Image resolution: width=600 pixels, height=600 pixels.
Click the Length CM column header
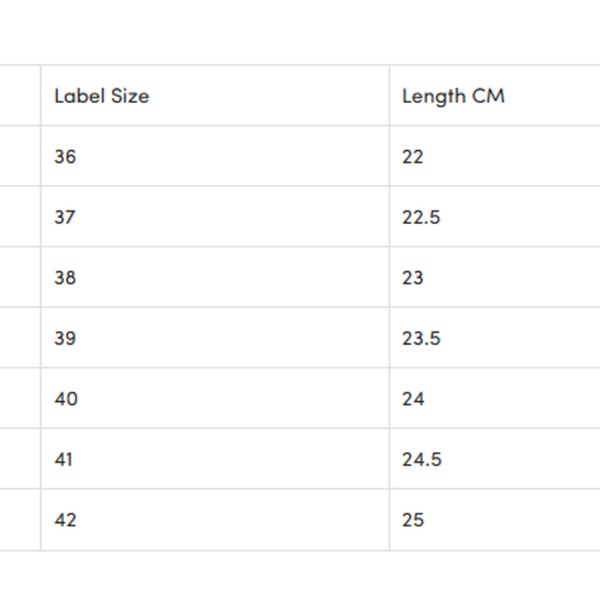coord(453,96)
